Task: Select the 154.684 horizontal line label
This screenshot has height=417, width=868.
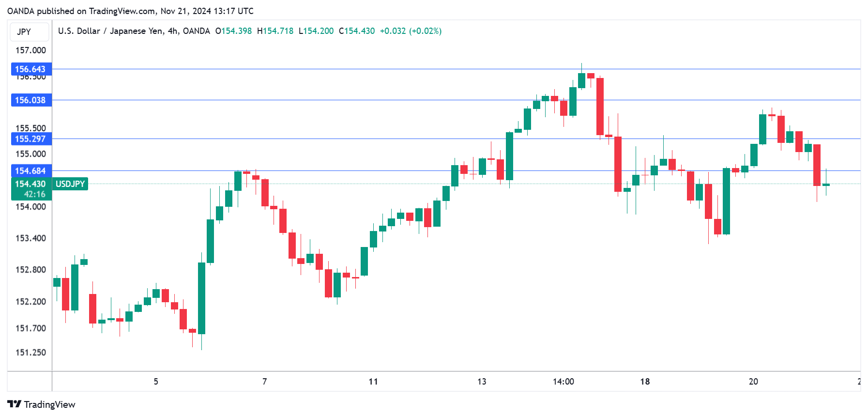Action: 30,171
